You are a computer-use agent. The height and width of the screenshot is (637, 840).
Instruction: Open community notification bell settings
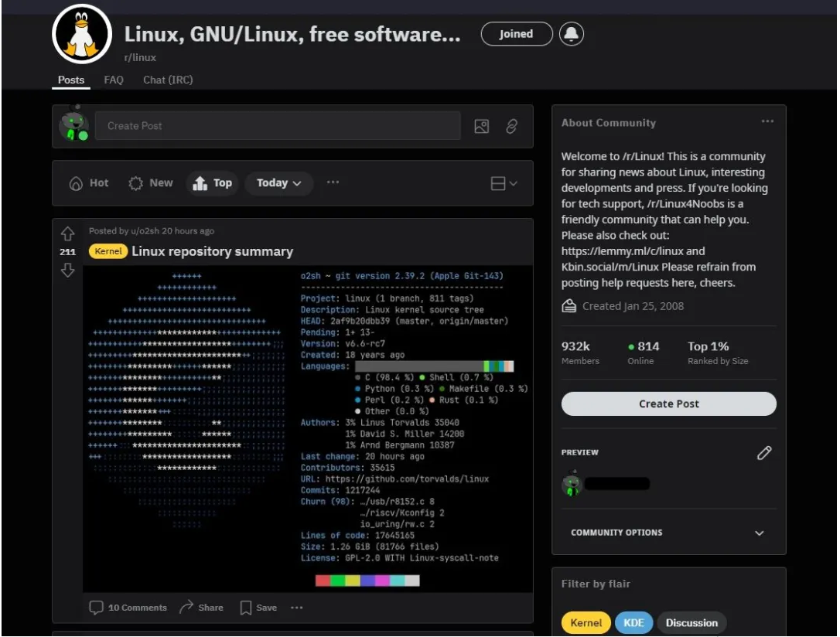tap(571, 33)
